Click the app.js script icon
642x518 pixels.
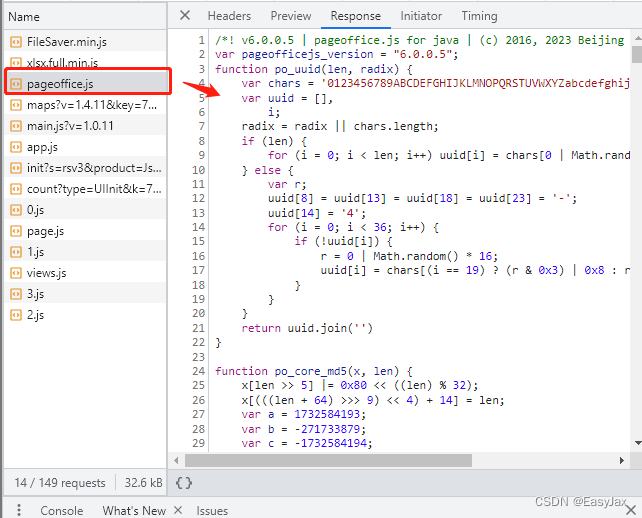point(16,147)
